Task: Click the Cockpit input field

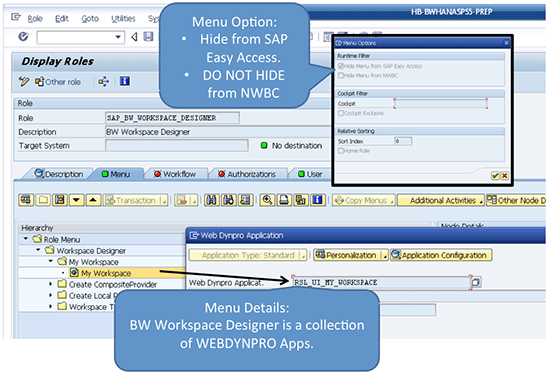Action: [x=441, y=103]
